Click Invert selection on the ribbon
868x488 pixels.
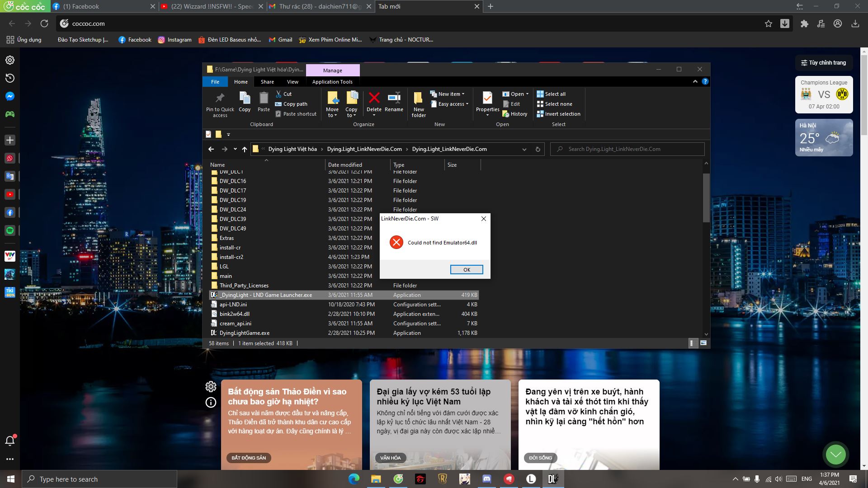[x=559, y=114]
